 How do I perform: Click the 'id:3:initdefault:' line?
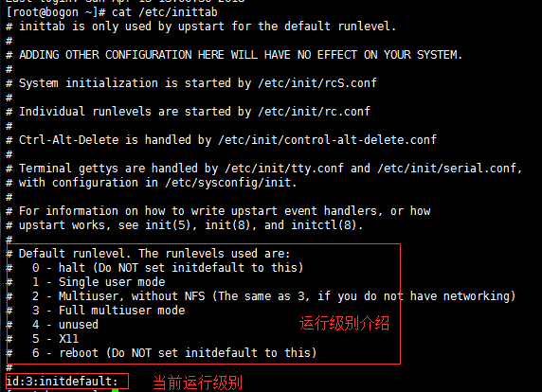click(x=62, y=382)
